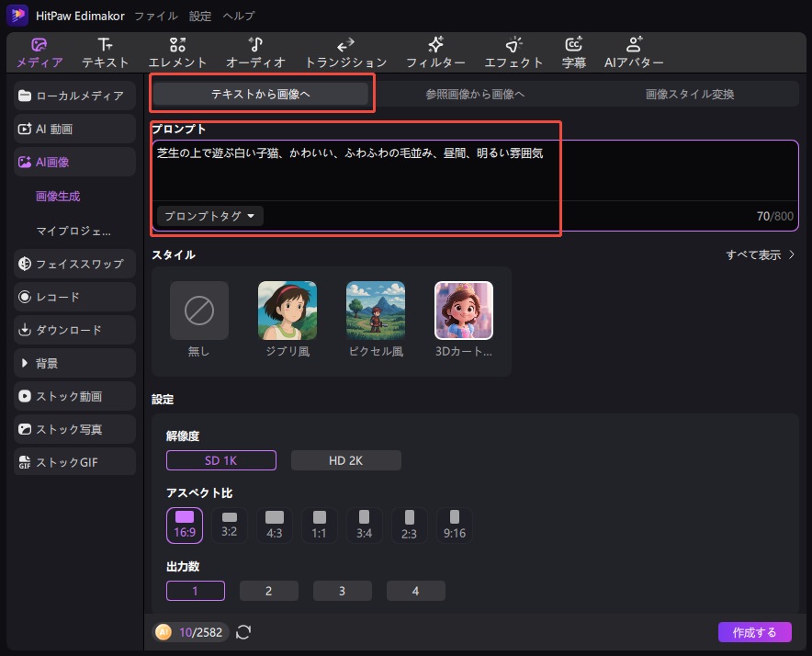Open マイプロジェ... sub-item
The height and width of the screenshot is (656, 812).
[x=73, y=231]
